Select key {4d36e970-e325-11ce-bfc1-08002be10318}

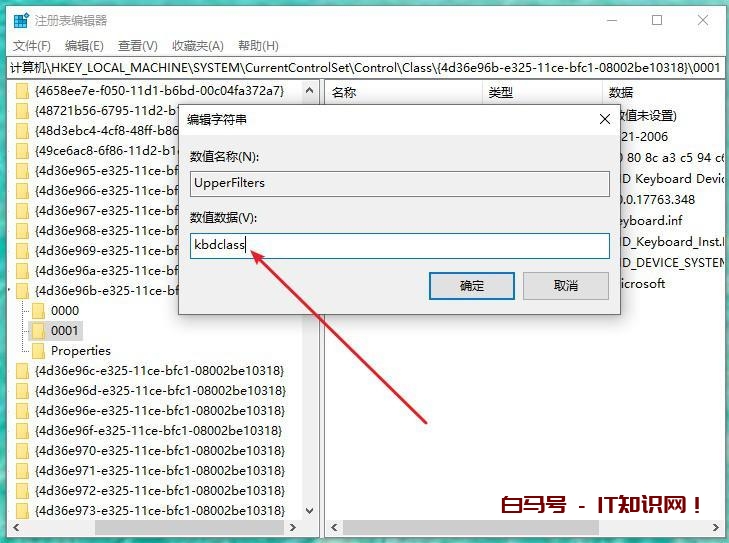pyautogui.click(x=159, y=450)
